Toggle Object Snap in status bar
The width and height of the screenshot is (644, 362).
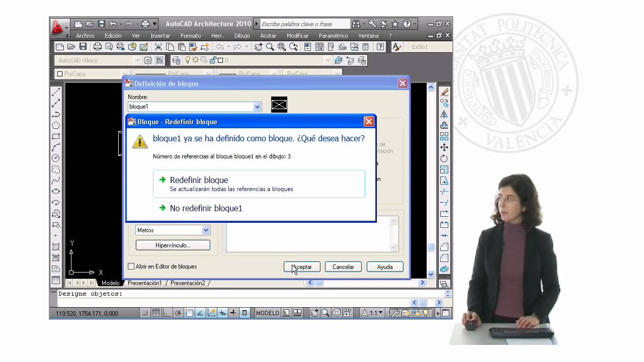pos(189,313)
